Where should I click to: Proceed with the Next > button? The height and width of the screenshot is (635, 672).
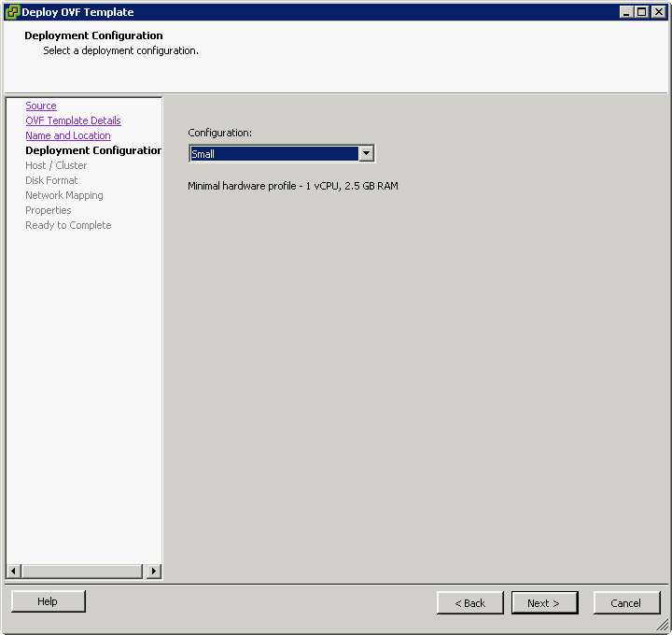click(544, 603)
